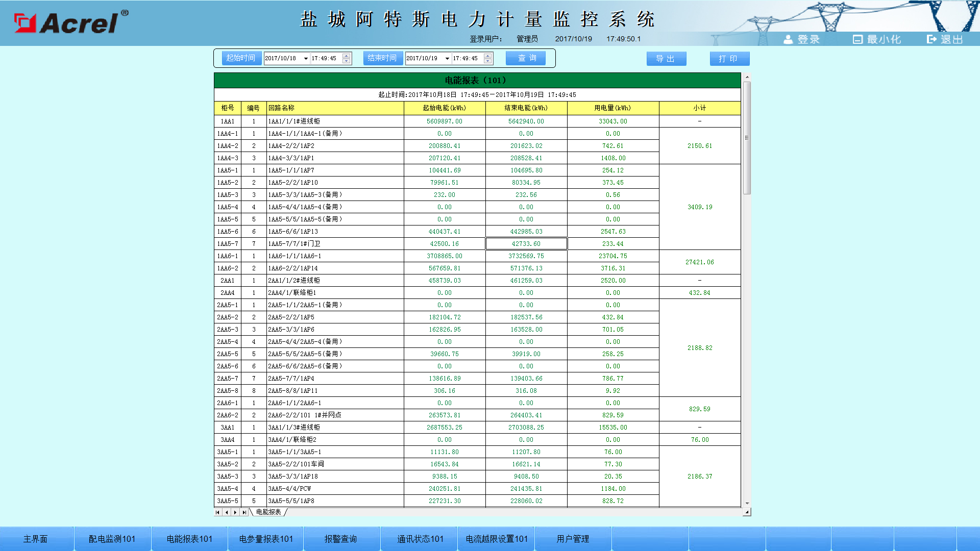This screenshot has width=980, height=551.
Task: Click scrollbar down arrow of report
Action: [x=747, y=504]
